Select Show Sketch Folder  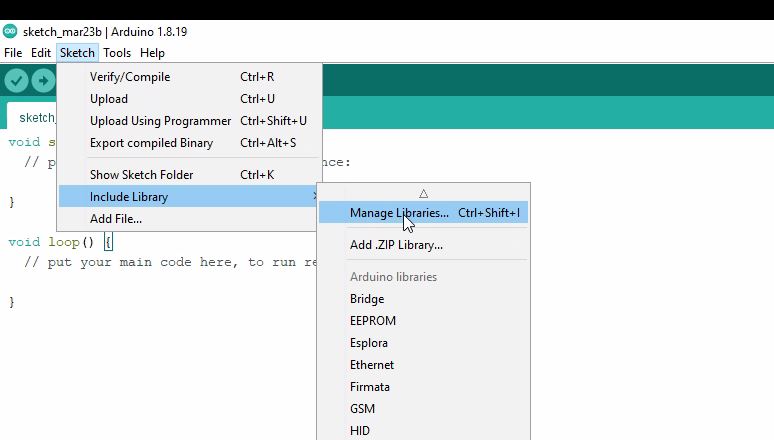coord(190,175)
